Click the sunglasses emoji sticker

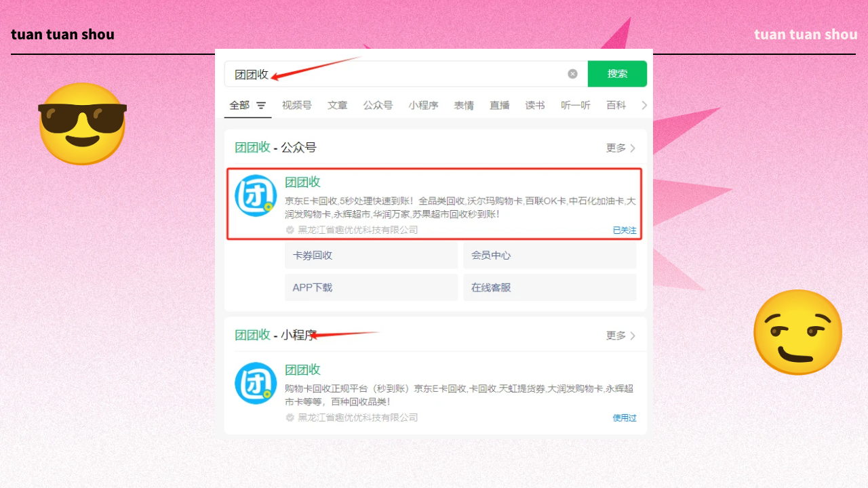(x=82, y=123)
